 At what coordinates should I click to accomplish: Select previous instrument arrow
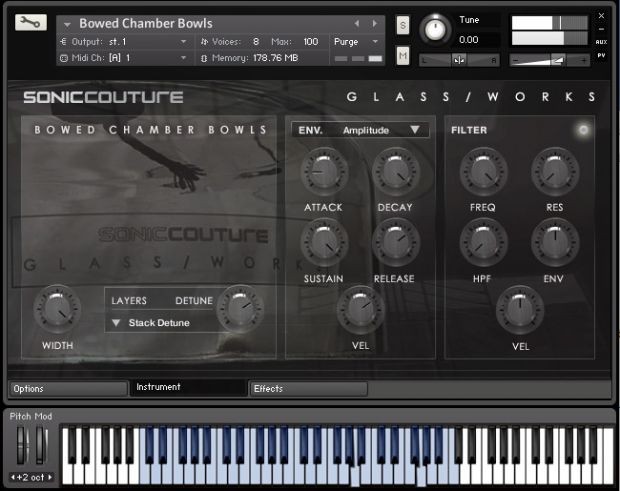357,24
